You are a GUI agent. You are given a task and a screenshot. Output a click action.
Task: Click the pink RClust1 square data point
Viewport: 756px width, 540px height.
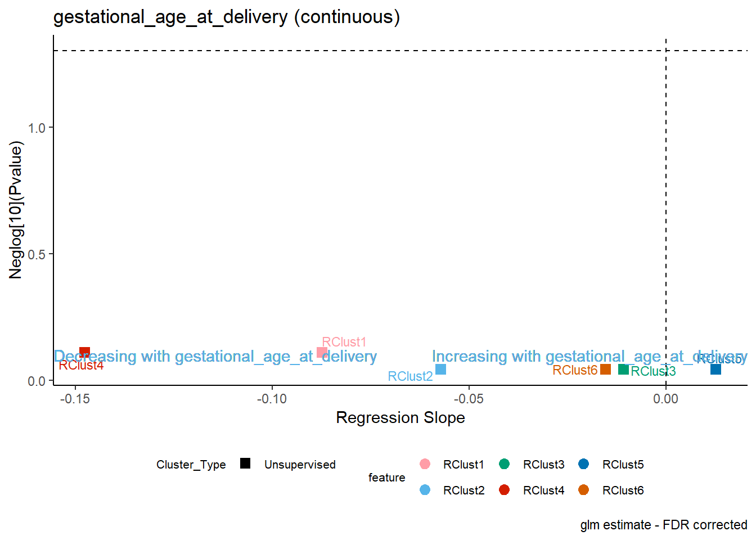tap(322, 353)
